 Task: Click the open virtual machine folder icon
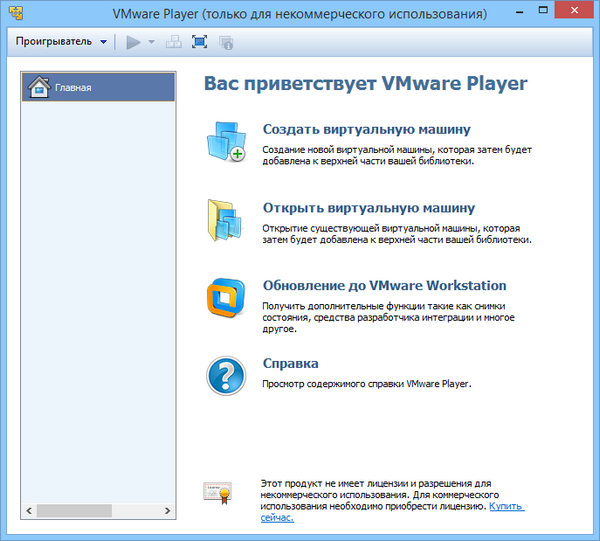pyautogui.click(x=225, y=220)
